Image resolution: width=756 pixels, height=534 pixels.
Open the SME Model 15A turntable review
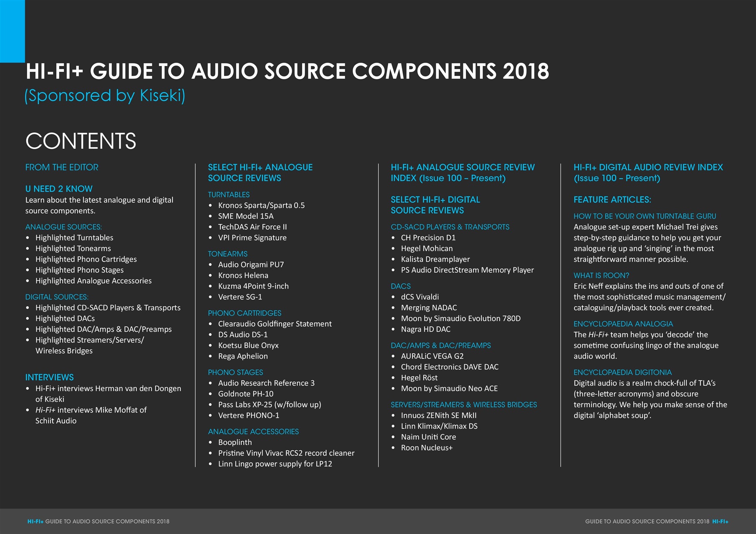(x=245, y=216)
